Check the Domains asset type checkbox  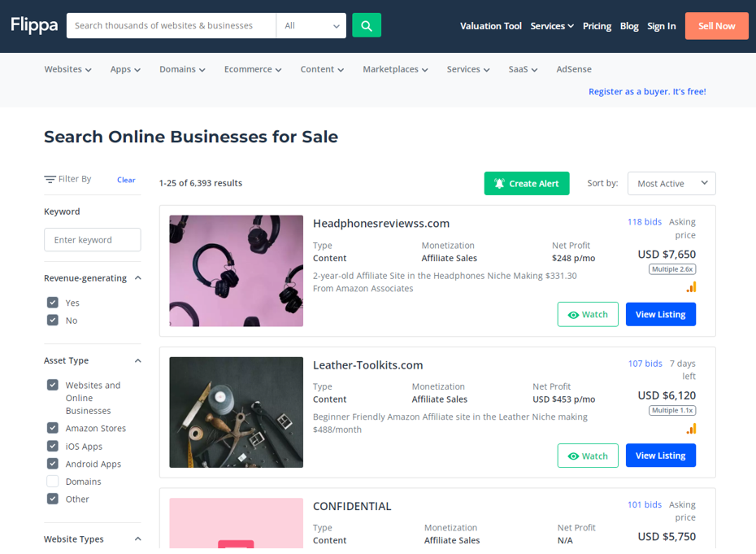click(x=53, y=481)
